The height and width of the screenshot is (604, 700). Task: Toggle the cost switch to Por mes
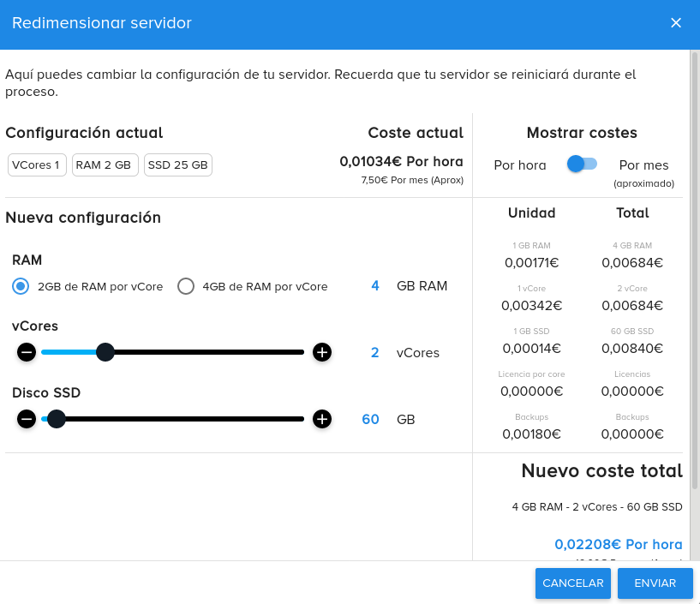[x=582, y=164]
